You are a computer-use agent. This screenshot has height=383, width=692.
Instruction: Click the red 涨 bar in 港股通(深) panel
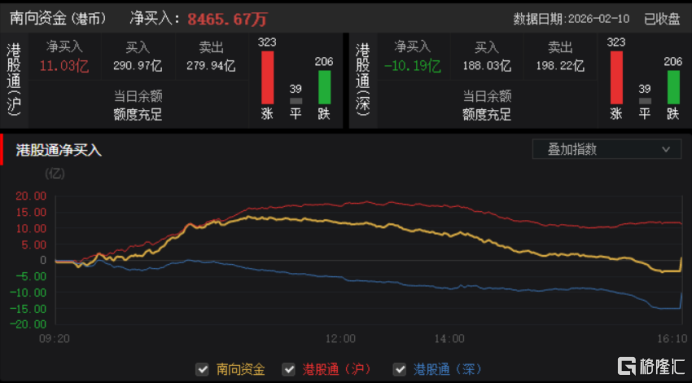coord(617,77)
